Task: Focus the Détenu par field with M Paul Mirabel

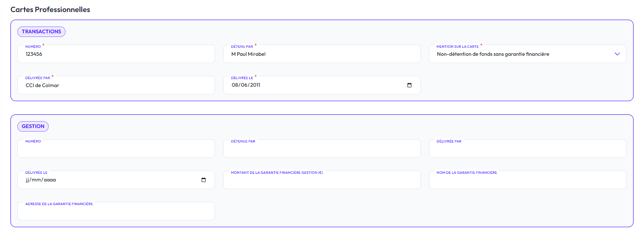Action: pyautogui.click(x=322, y=54)
